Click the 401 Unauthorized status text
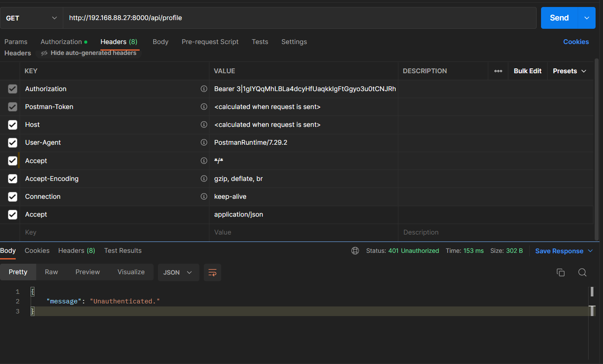 [x=414, y=251]
